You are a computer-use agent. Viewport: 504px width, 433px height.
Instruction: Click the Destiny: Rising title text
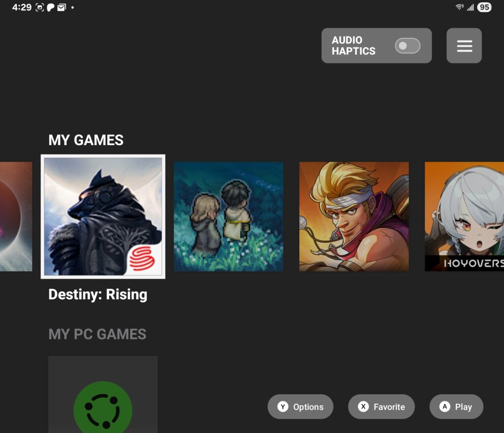click(98, 295)
